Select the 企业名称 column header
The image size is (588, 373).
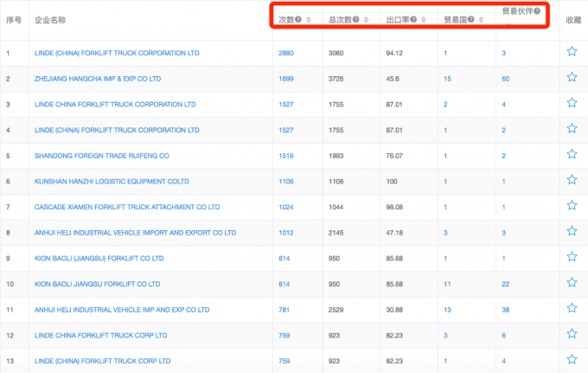pyautogui.click(x=50, y=20)
